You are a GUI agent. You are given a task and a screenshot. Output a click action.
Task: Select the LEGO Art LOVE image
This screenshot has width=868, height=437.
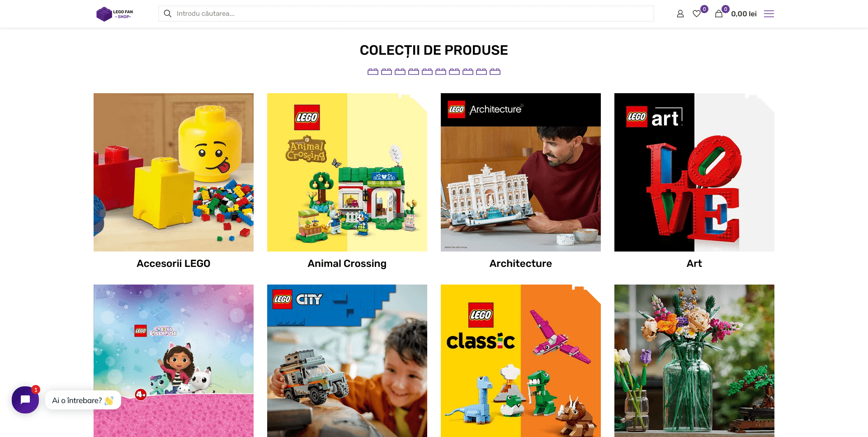(x=694, y=172)
